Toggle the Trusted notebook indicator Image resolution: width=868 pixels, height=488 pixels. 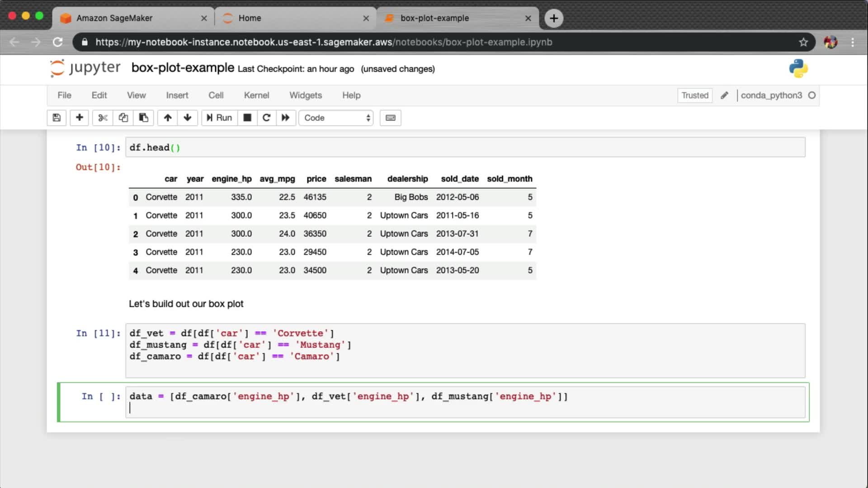click(x=694, y=95)
